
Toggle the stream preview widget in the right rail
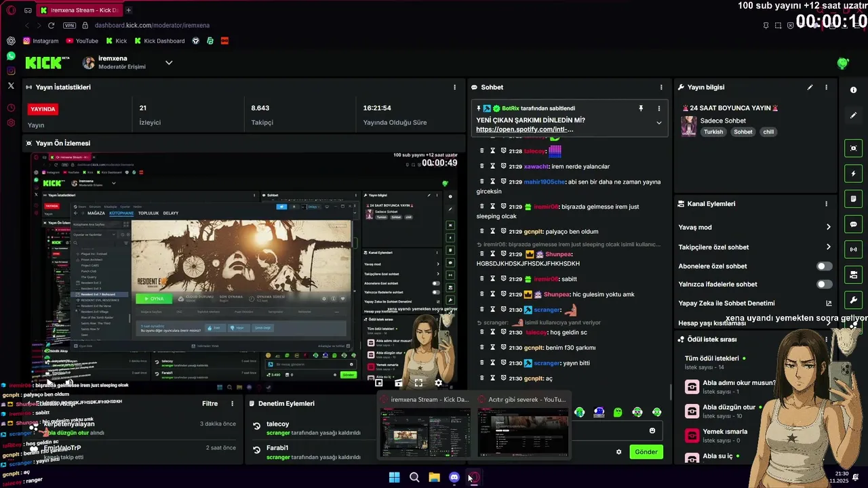[x=853, y=148]
